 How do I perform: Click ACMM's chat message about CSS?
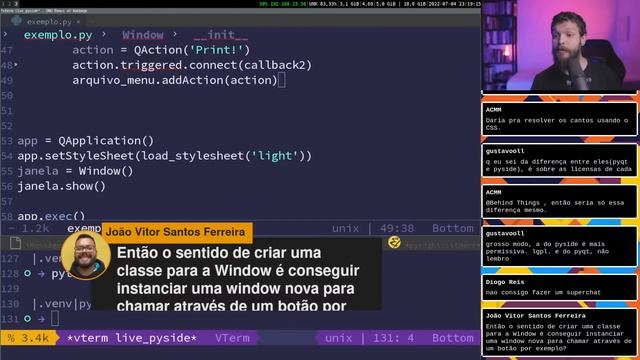click(x=559, y=119)
